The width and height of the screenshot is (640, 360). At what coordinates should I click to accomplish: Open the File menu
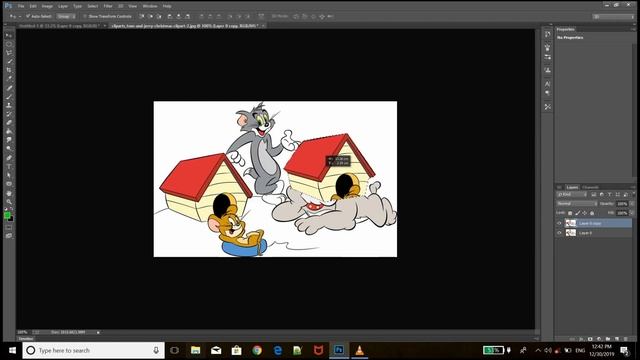click(21, 6)
